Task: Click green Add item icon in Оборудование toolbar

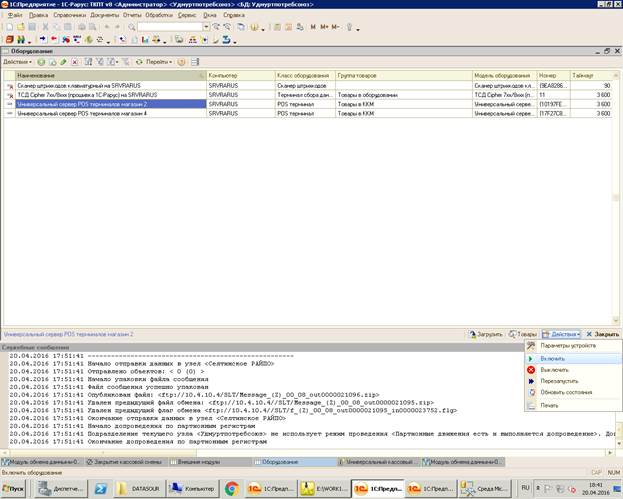Action: (41, 62)
